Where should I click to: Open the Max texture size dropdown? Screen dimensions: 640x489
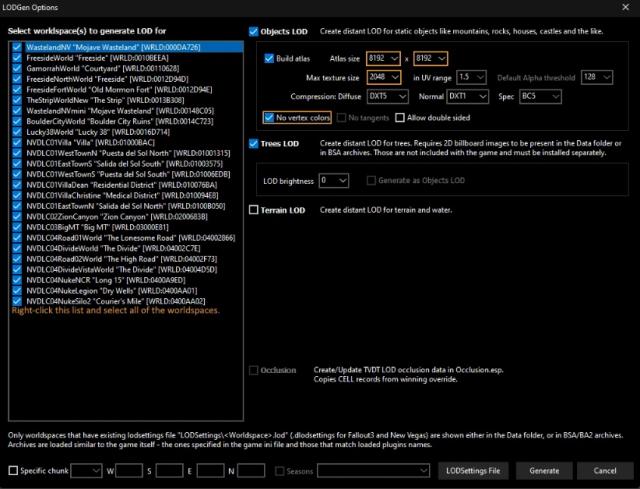384,77
